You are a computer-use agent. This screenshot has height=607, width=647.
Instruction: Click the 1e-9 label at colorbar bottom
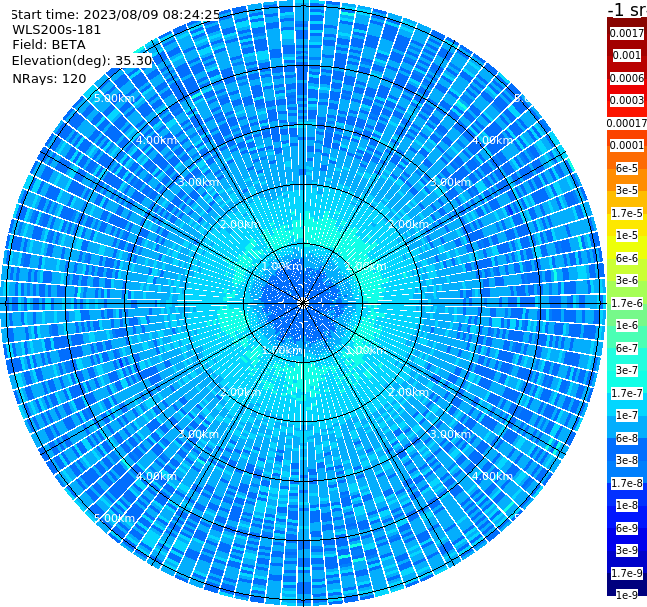coord(627,595)
